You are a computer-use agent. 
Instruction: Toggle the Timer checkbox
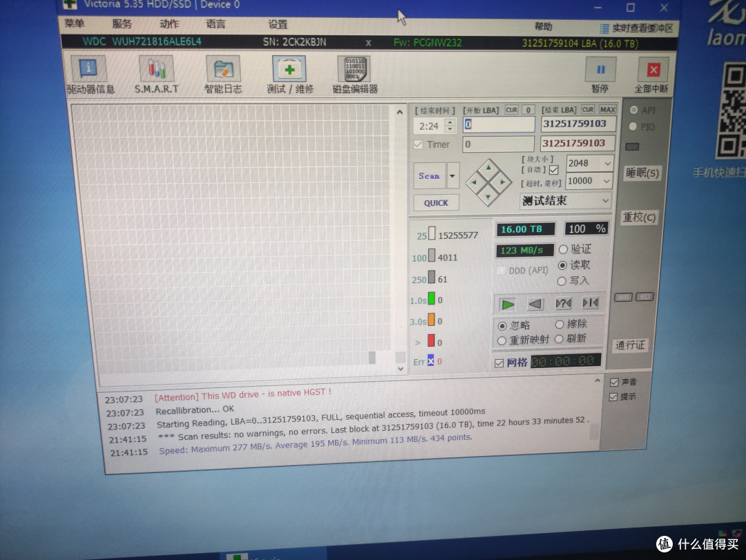[418, 144]
